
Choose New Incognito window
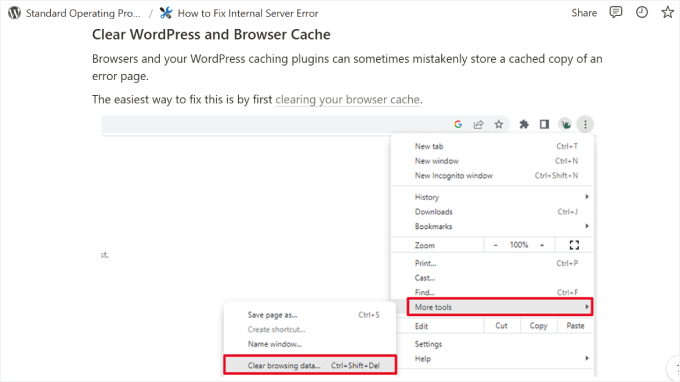[x=492, y=176]
